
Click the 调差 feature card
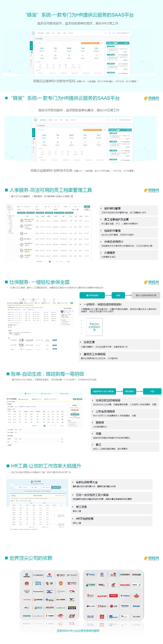pyautogui.click(x=125, y=436)
